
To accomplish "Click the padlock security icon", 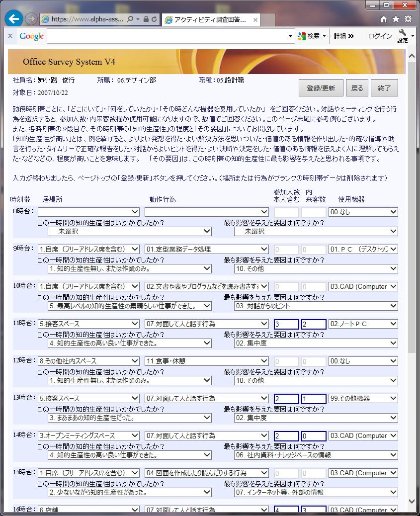I will [146, 19].
